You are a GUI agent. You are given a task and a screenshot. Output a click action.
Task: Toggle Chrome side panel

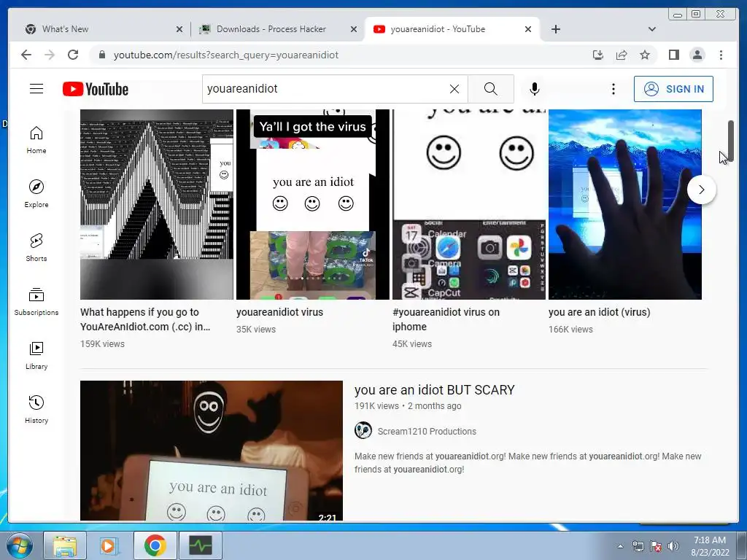[x=673, y=55]
